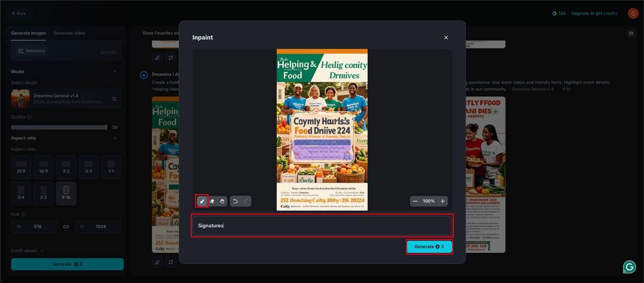Screen dimensions: 644x283
Task: Click the 126 credits counter
Action: point(559,14)
